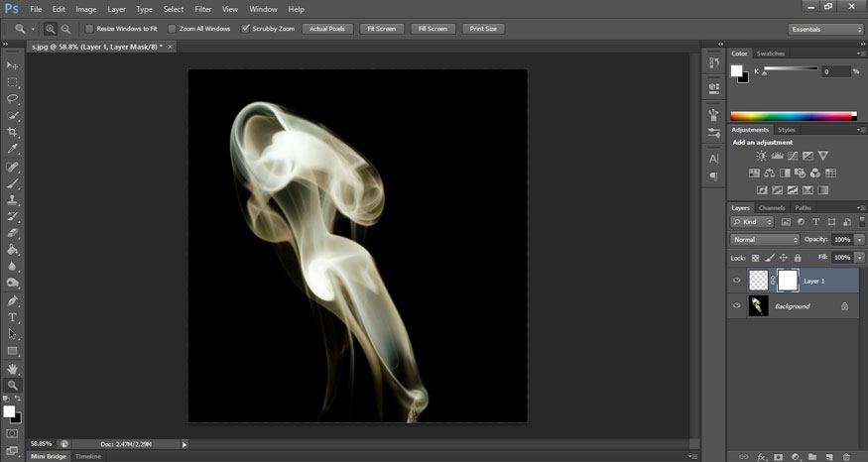Image resolution: width=868 pixels, height=462 pixels.
Task: Select the Lasso tool
Action: pos(12,98)
